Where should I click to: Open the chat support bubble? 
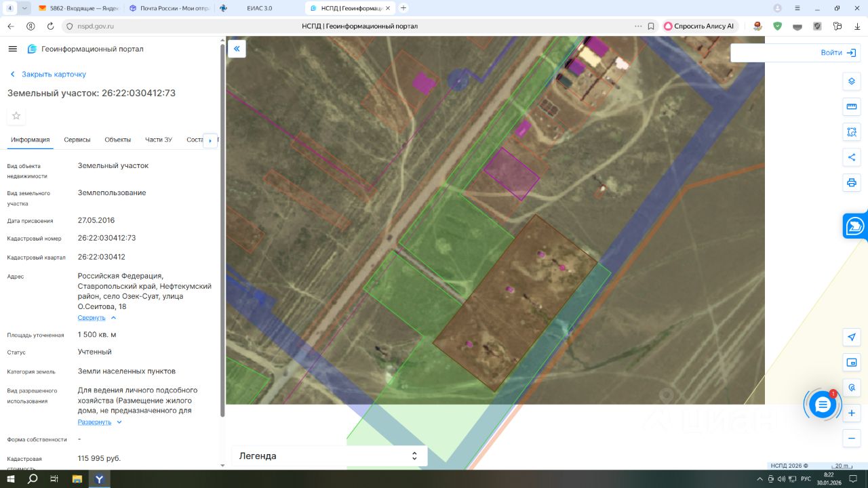(823, 405)
